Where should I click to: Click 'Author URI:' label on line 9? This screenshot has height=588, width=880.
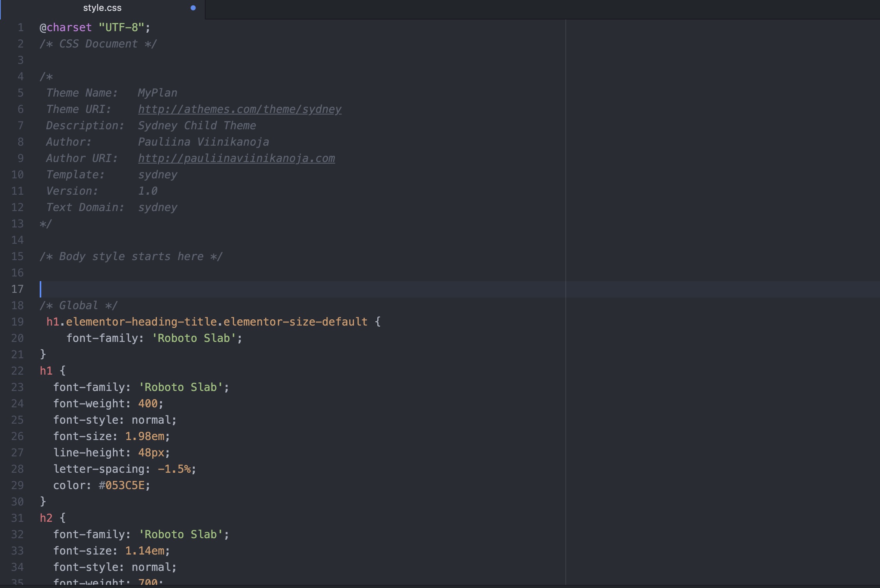(x=82, y=158)
